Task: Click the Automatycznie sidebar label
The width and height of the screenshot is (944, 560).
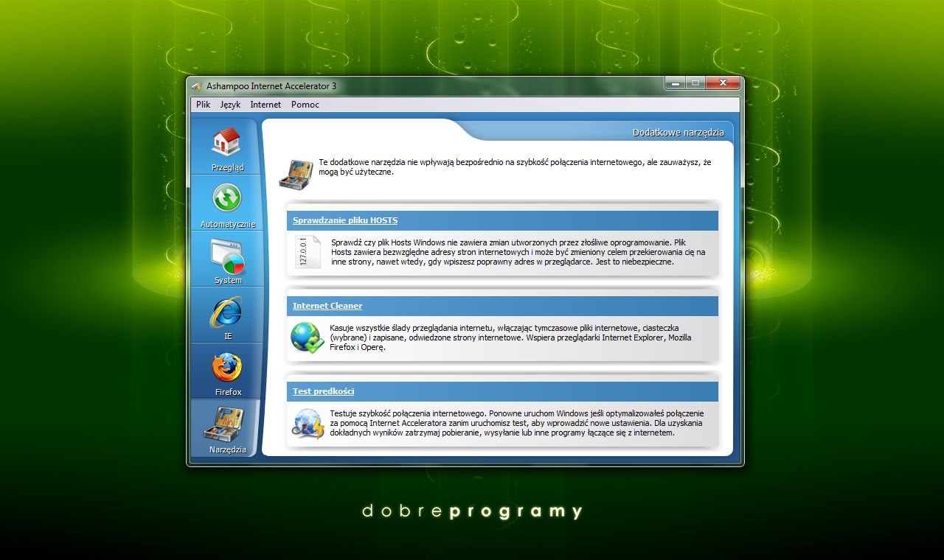Action: [228, 224]
